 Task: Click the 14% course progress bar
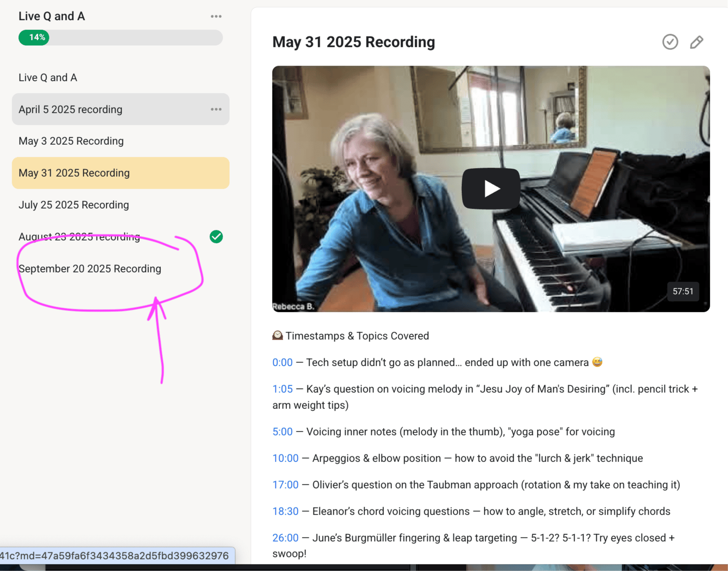120,38
